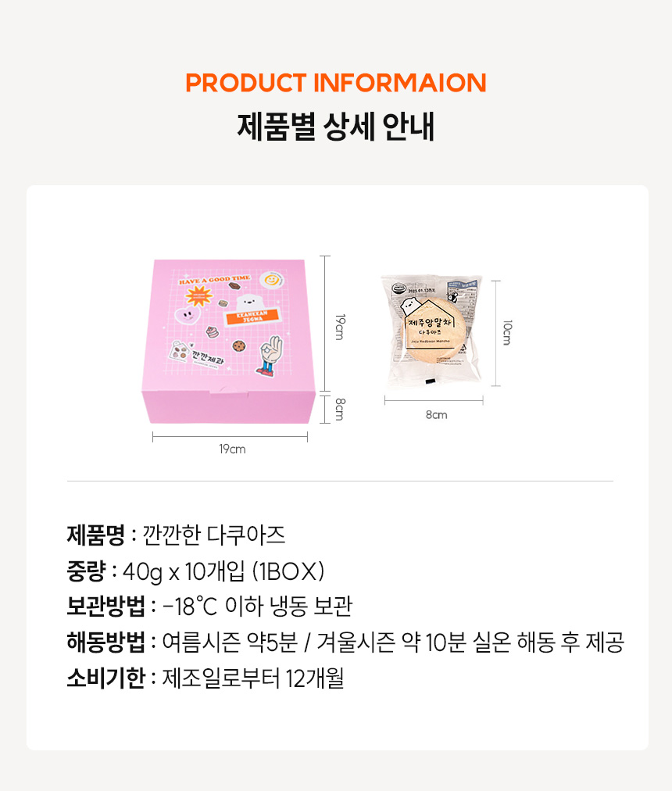The image size is (672, 791).
Task: Click the 보관방법 storage instructions line
Action: coord(209,607)
